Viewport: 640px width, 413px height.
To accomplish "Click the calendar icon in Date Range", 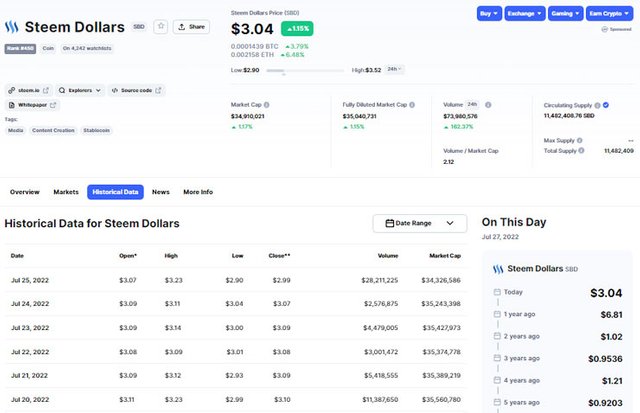I will 390,223.
